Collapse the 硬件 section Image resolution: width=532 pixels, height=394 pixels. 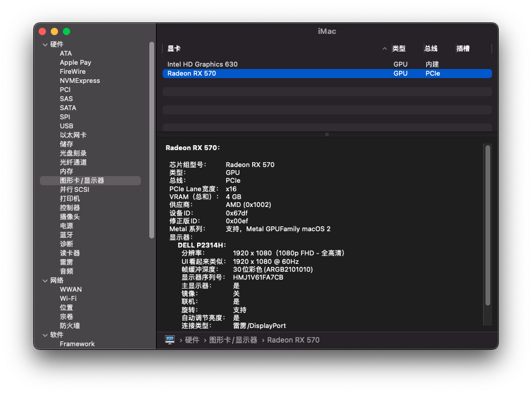[45, 45]
